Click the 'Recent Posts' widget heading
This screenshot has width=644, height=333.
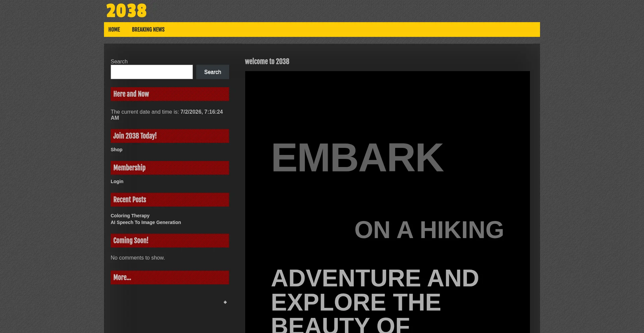(x=170, y=200)
